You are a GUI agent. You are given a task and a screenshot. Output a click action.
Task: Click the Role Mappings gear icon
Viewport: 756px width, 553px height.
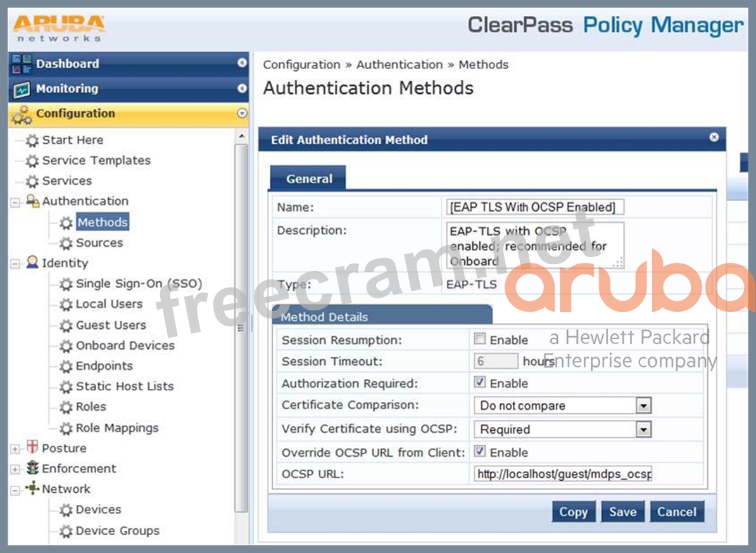66,428
